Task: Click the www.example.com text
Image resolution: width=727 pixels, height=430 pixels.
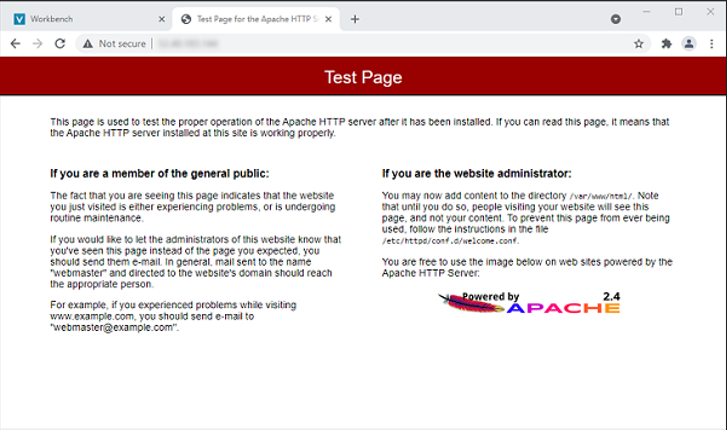Action: pos(92,316)
